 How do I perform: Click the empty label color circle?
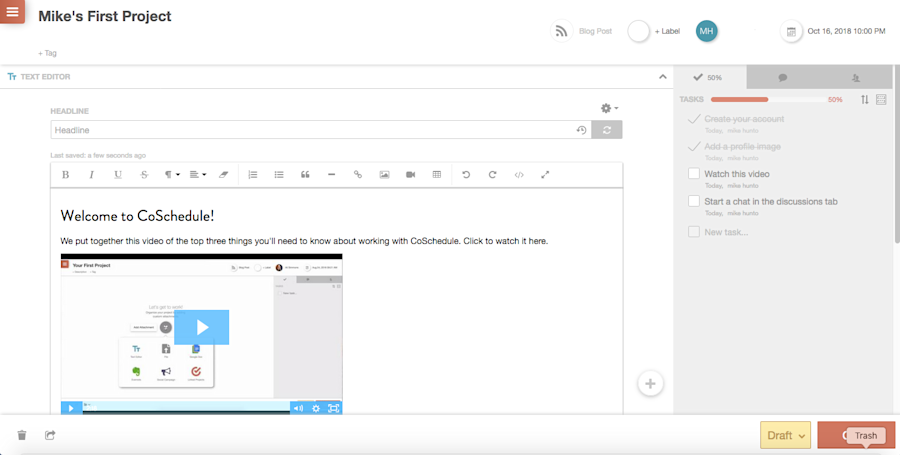pyautogui.click(x=638, y=31)
